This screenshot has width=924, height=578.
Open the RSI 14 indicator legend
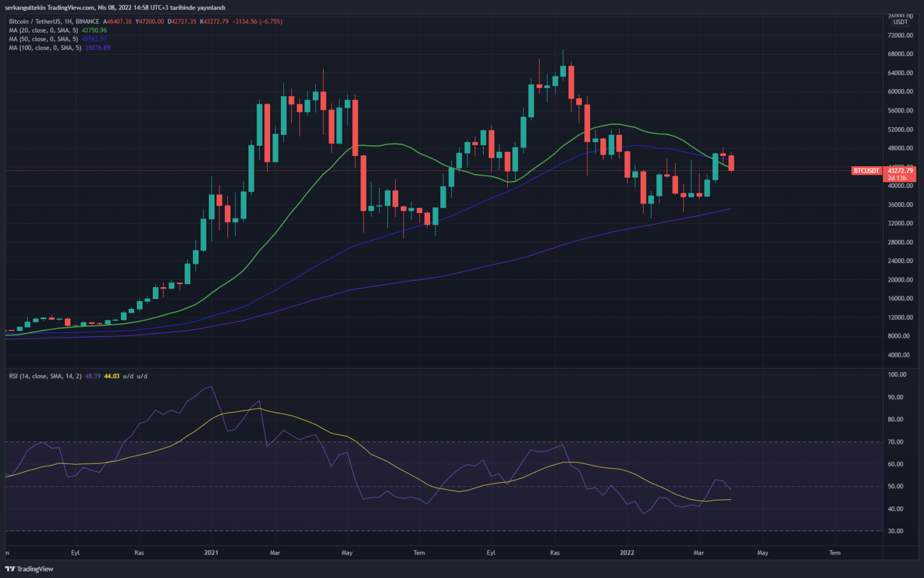click(x=45, y=376)
